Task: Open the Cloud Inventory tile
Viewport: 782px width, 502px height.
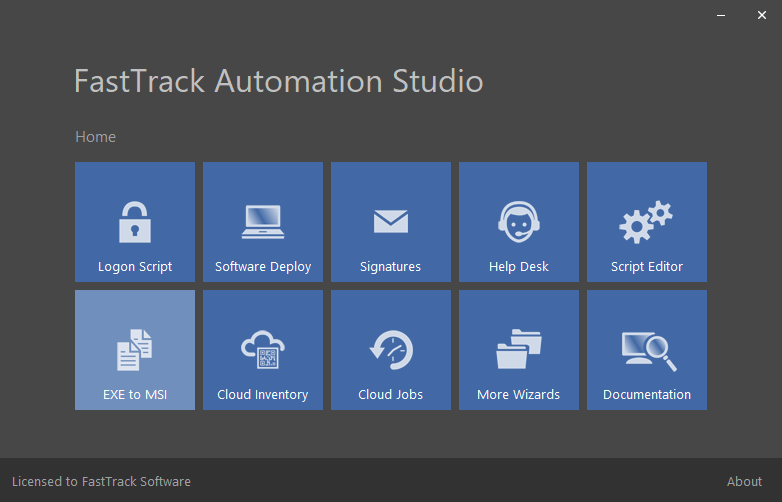Action: coord(263,350)
